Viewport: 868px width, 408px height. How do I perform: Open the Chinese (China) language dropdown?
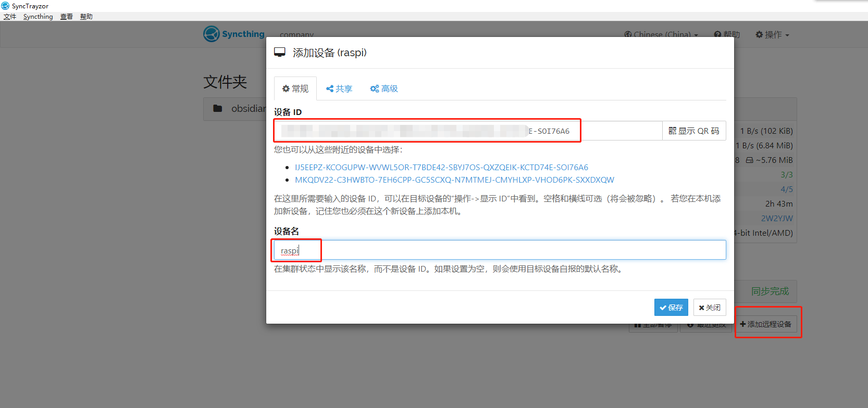coord(661,35)
